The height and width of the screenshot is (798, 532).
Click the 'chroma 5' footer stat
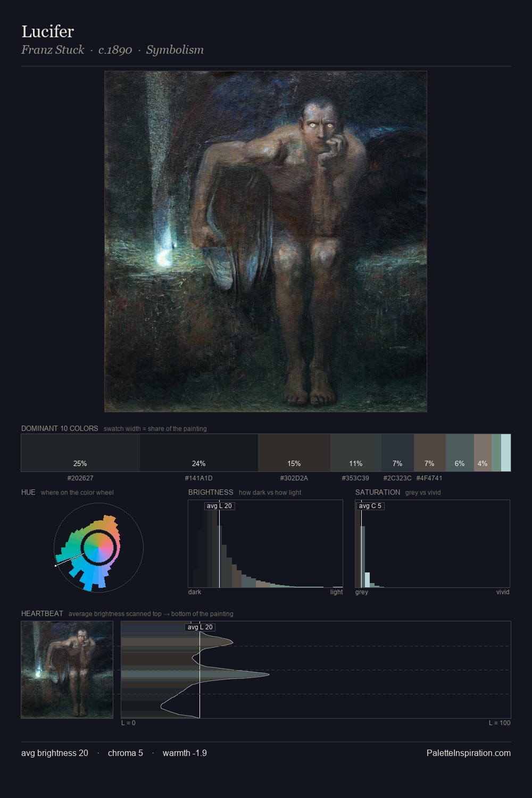tap(126, 753)
